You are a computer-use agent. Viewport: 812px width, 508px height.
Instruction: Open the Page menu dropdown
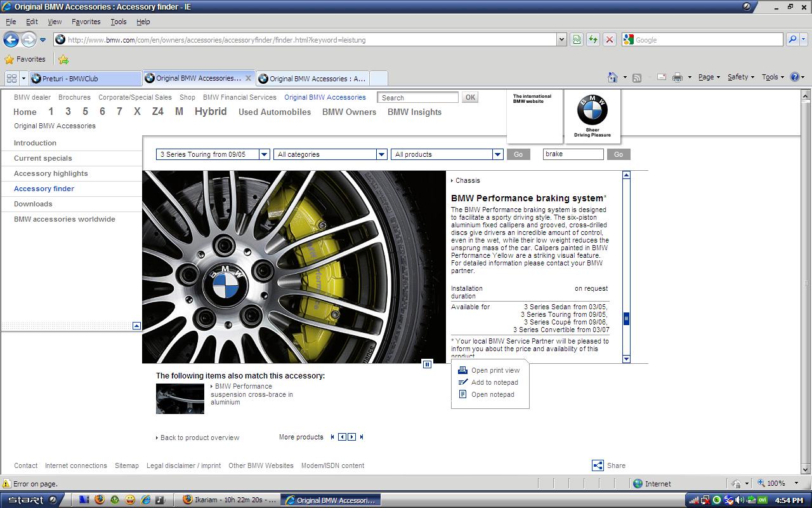tap(709, 77)
